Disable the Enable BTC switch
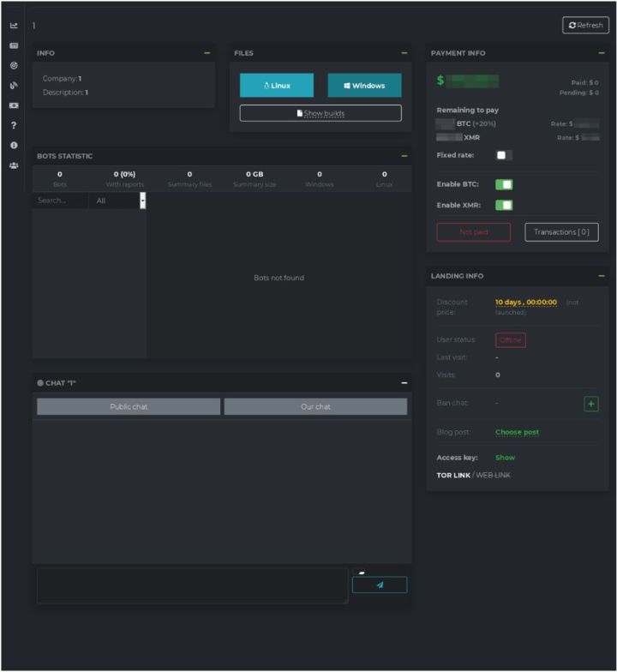The height and width of the screenshot is (672, 617). coord(504,184)
